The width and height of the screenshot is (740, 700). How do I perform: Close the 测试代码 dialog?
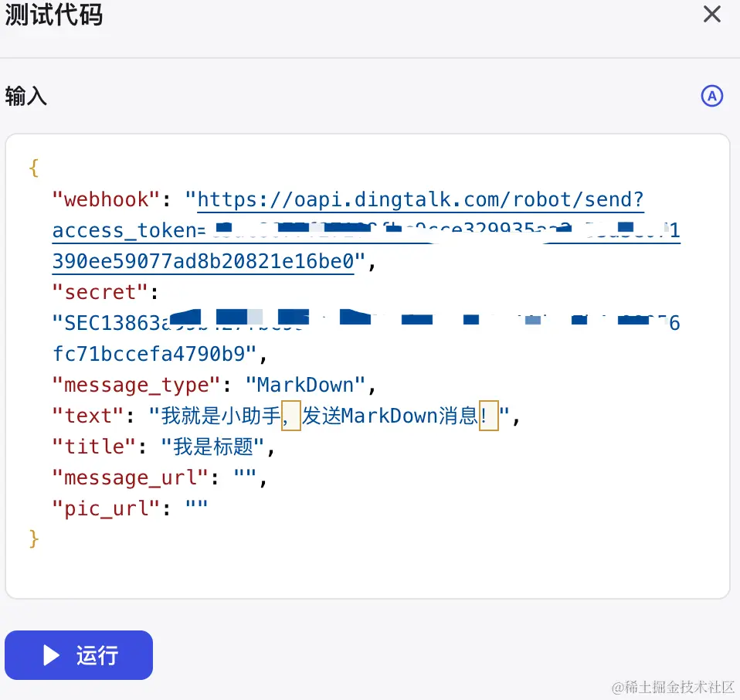coord(711,14)
